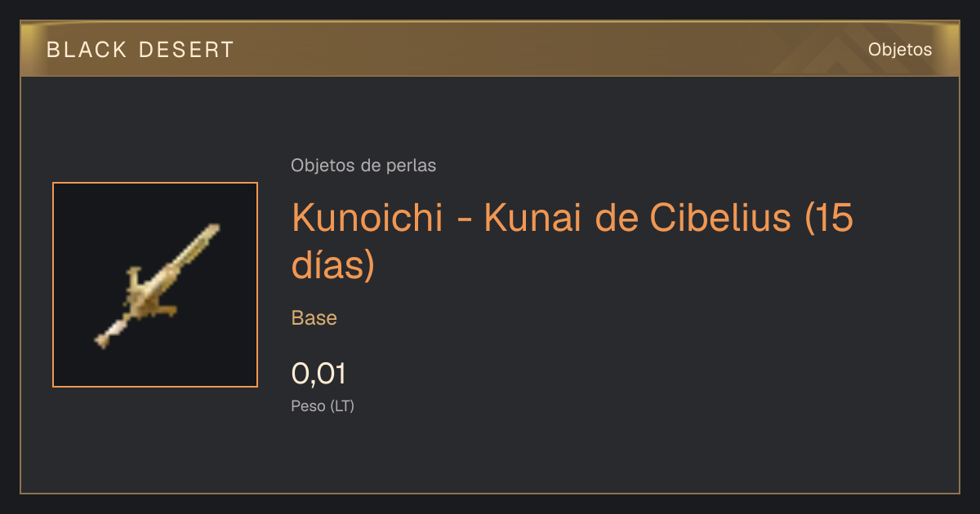Click the orange-bordered item thumbnail frame

[155, 285]
